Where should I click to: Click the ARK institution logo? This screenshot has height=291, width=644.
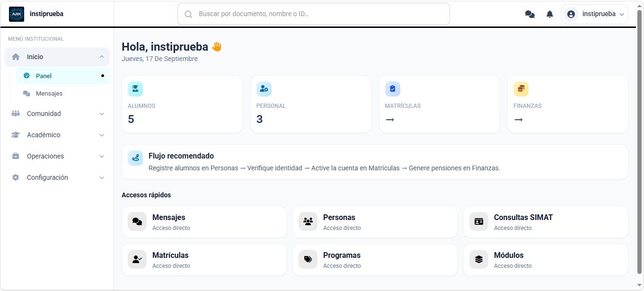click(17, 14)
